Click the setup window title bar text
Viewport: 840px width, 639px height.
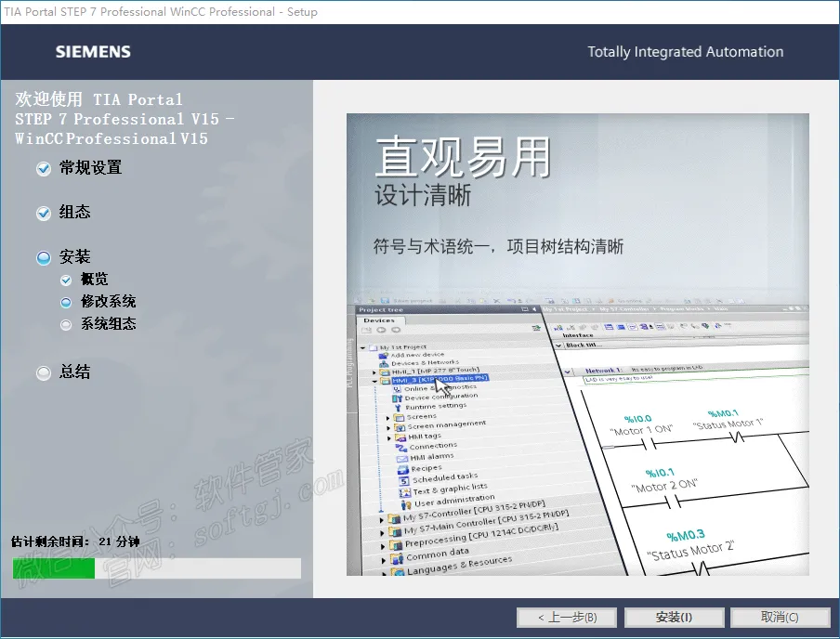(x=161, y=12)
